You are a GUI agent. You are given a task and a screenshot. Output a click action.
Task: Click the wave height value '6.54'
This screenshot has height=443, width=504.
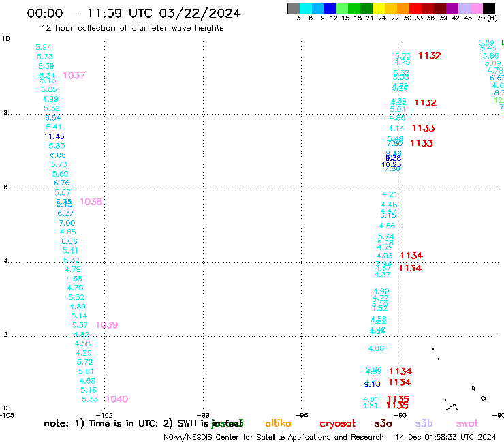(x=53, y=118)
